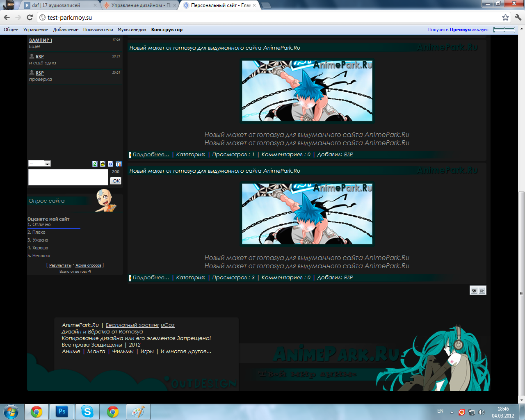Reload the page with the refresh icon
The height and width of the screenshot is (420, 525).
pyautogui.click(x=30, y=17)
